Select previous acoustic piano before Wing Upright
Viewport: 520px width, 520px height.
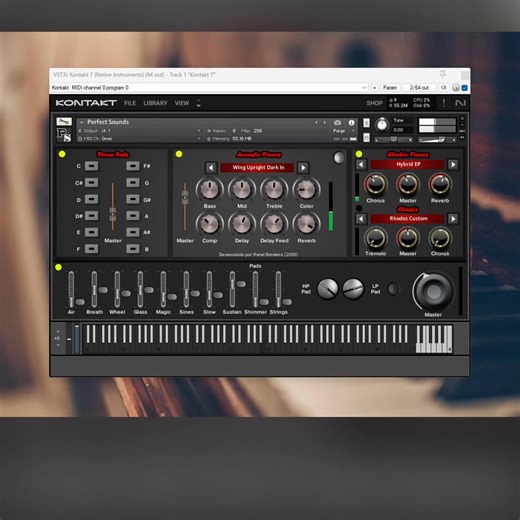click(211, 168)
